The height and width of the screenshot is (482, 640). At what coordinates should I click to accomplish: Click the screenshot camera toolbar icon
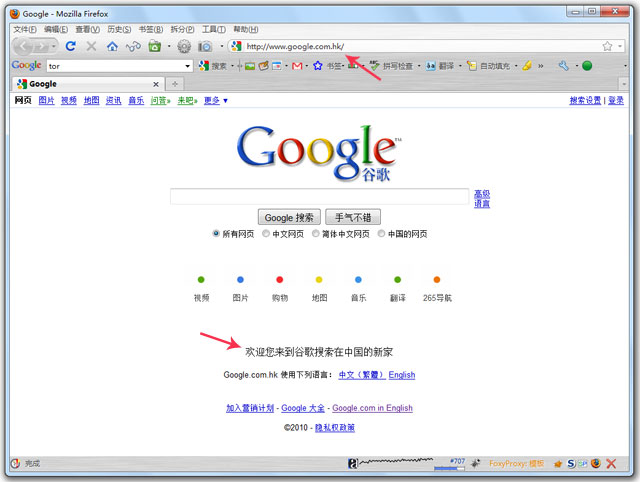pos(205,47)
